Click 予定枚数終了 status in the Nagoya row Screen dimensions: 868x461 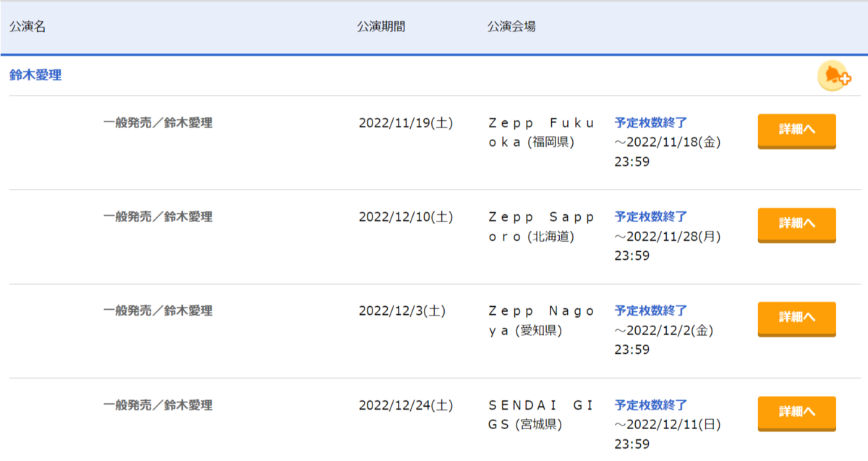pos(651,310)
